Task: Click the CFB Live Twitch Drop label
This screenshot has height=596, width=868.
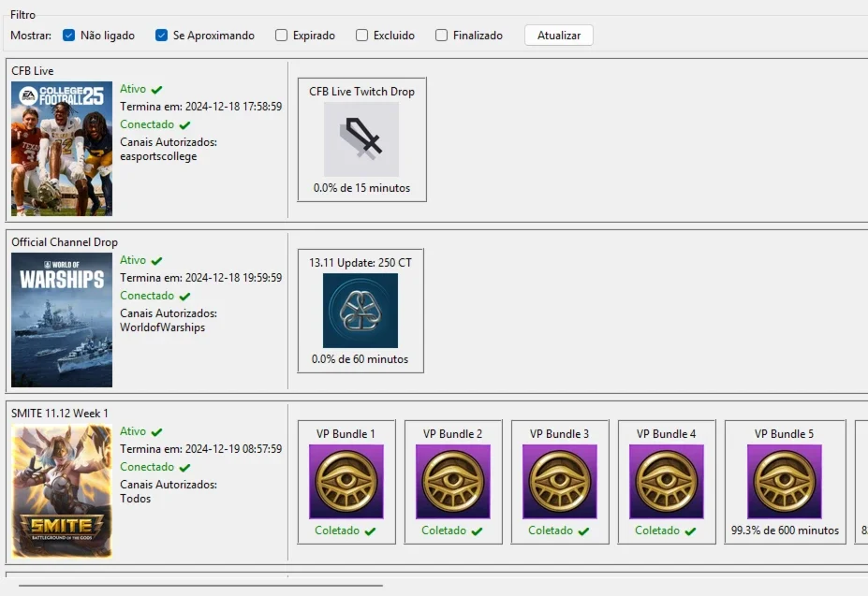Action: click(x=361, y=92)
